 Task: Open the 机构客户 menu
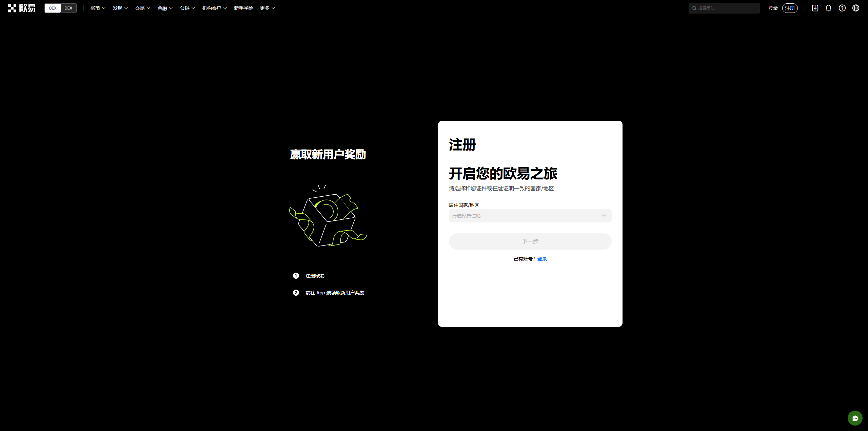[x=214, y=8]
